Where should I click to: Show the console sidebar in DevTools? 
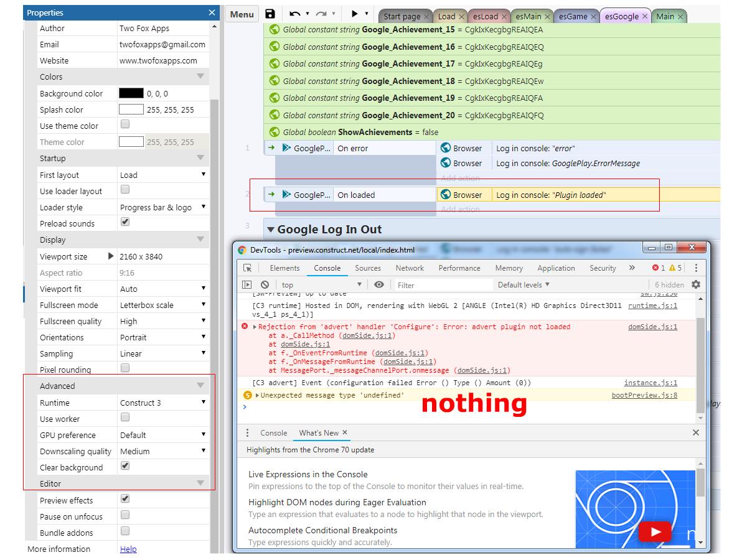247,285
